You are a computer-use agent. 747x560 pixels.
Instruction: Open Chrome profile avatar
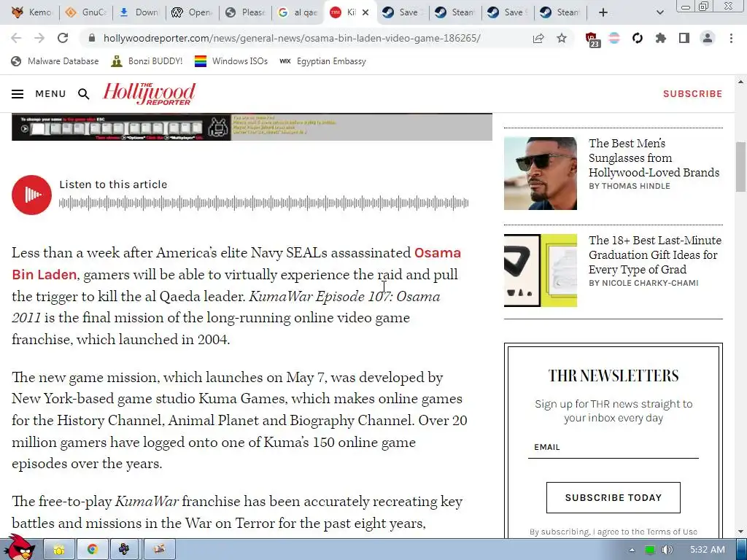click(x=708, y=38)
